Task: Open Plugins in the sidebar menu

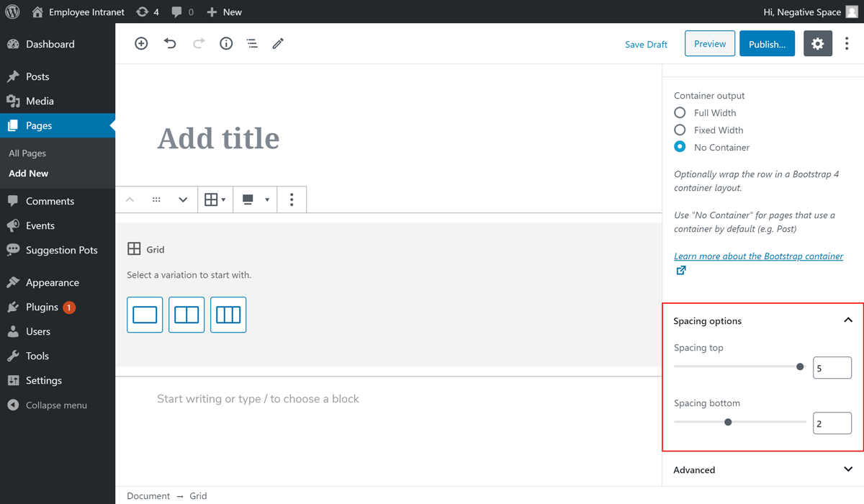Action: click(x=42, y=307)
